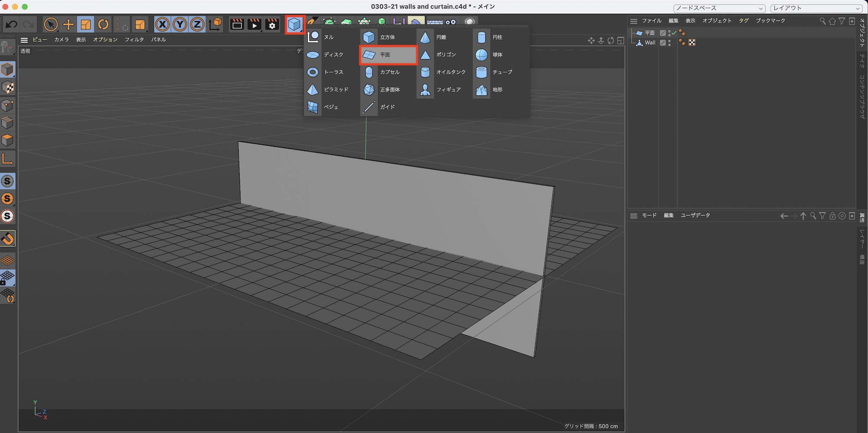
Task: Click the Undo arrow icon
Action: pyautogui.click(x=11, y=24)
